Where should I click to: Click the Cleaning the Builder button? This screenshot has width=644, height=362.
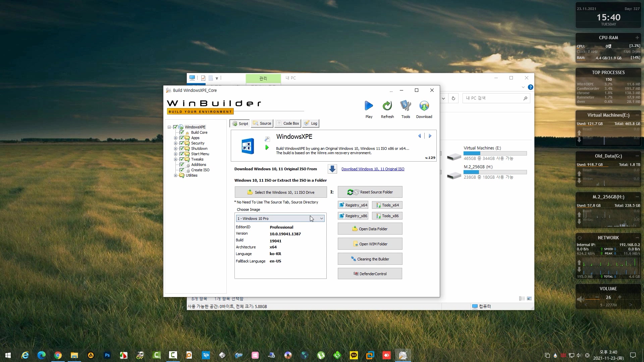(x=370, y=259)
